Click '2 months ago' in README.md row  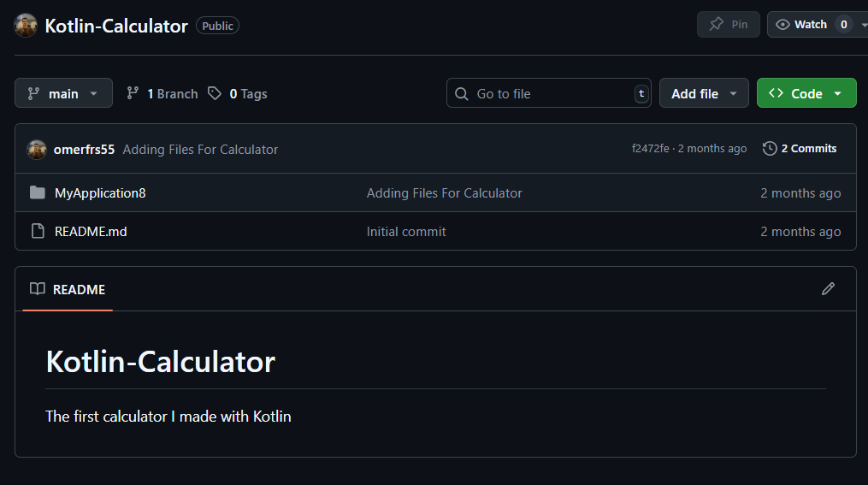point(800,232)
